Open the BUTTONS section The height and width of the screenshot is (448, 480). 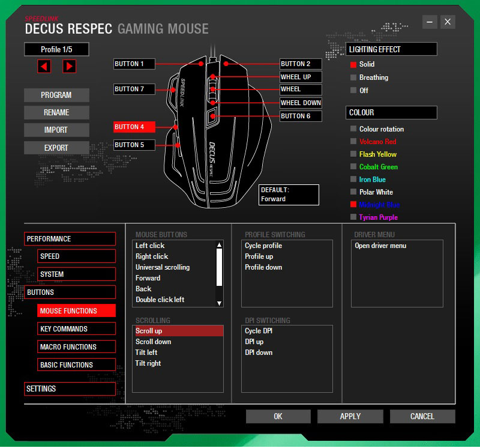(70, 292)
